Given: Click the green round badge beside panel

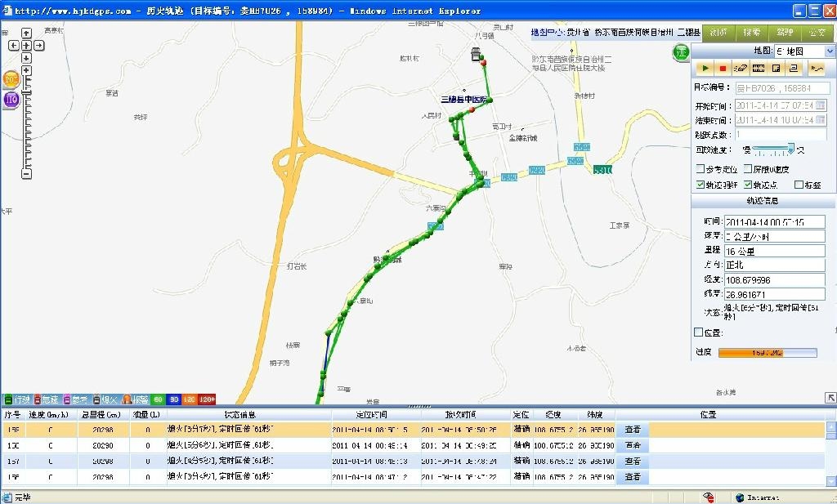Looking at the screenshot, I should [x=681, y=53].
